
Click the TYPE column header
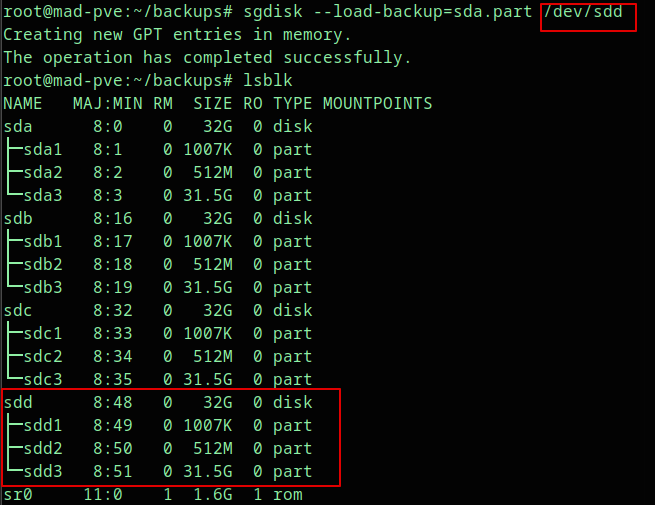coord(292,104)
